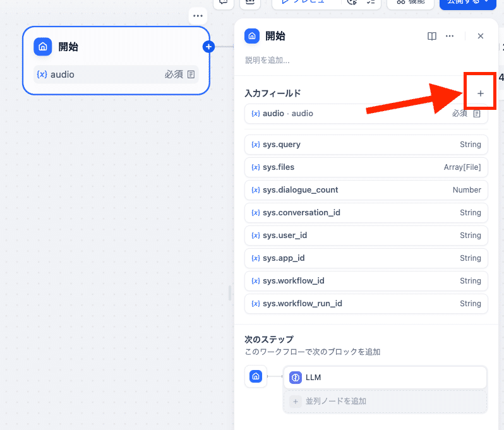Click the プレビュー preview button
504x430 pixels.
[x=303, y=3]
